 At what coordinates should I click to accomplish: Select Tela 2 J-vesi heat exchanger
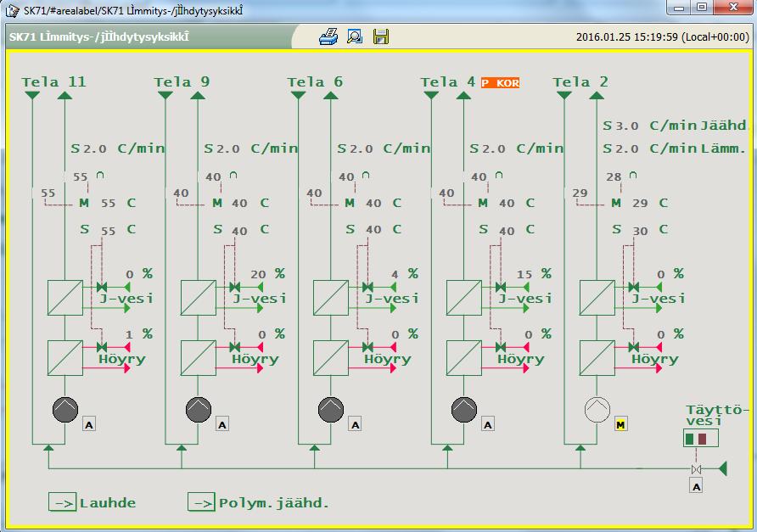pos(597,298)
